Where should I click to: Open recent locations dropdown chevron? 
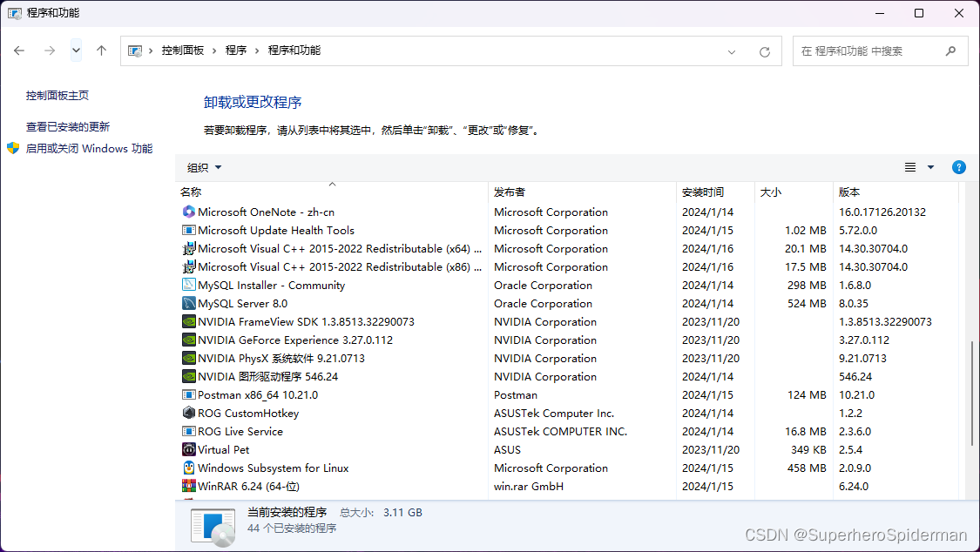(77, 50)
